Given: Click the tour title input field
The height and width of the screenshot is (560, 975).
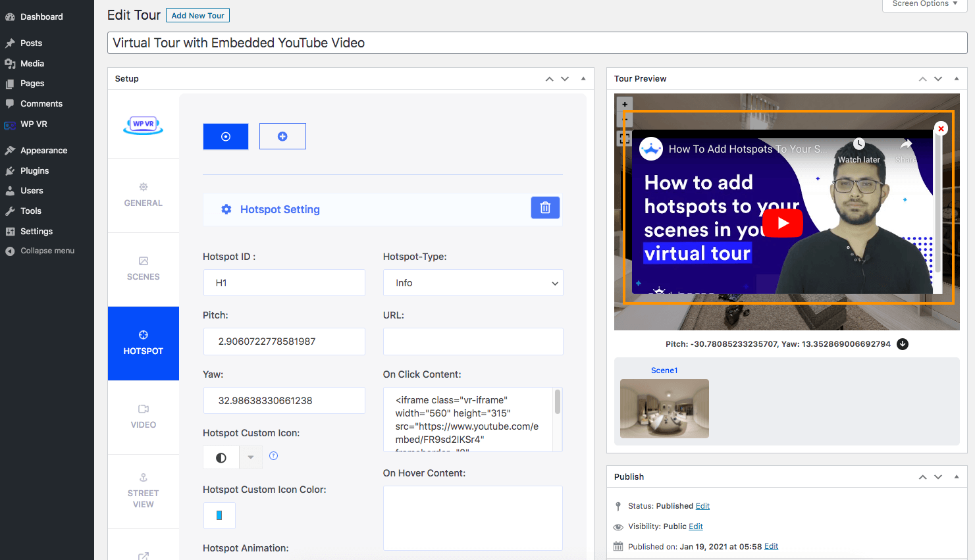Looking at the screenshot, I should click(x=537, y=43).
